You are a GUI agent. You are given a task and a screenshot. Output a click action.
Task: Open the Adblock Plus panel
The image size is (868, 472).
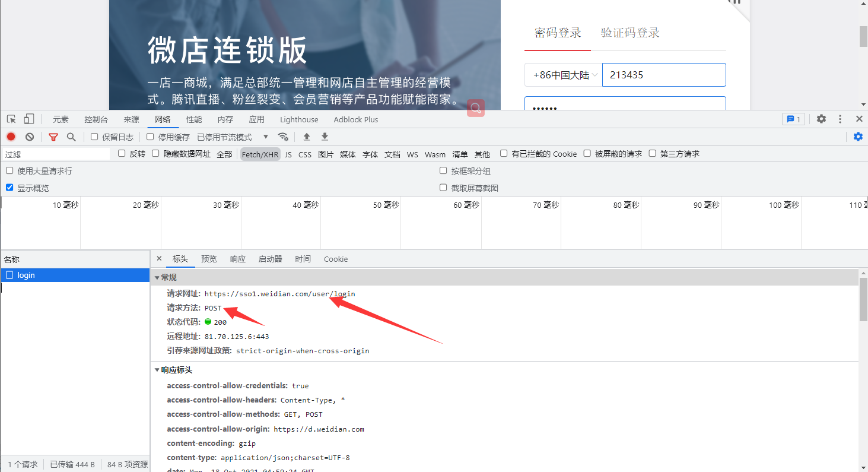point(356,119)
